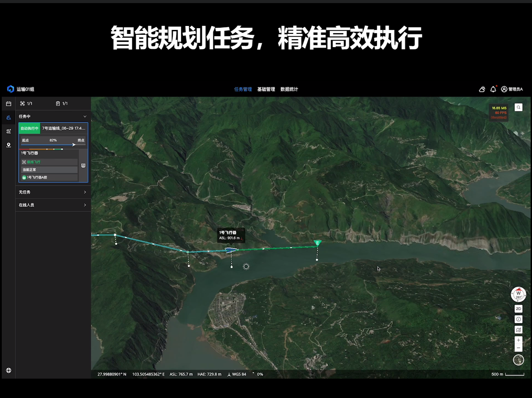Open the notification bell

coord(493,89)
